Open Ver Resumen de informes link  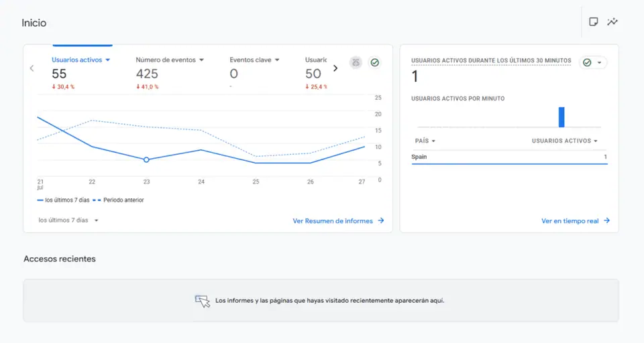(333, 220)
